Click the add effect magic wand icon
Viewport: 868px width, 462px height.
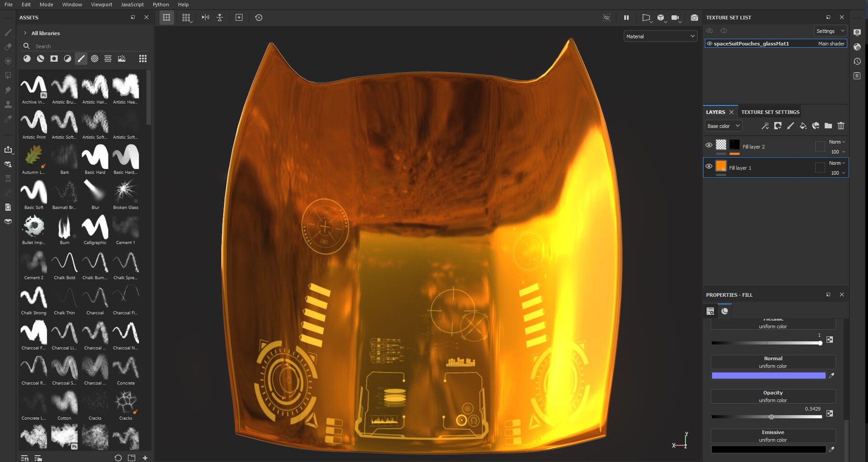tap(765, 126)
